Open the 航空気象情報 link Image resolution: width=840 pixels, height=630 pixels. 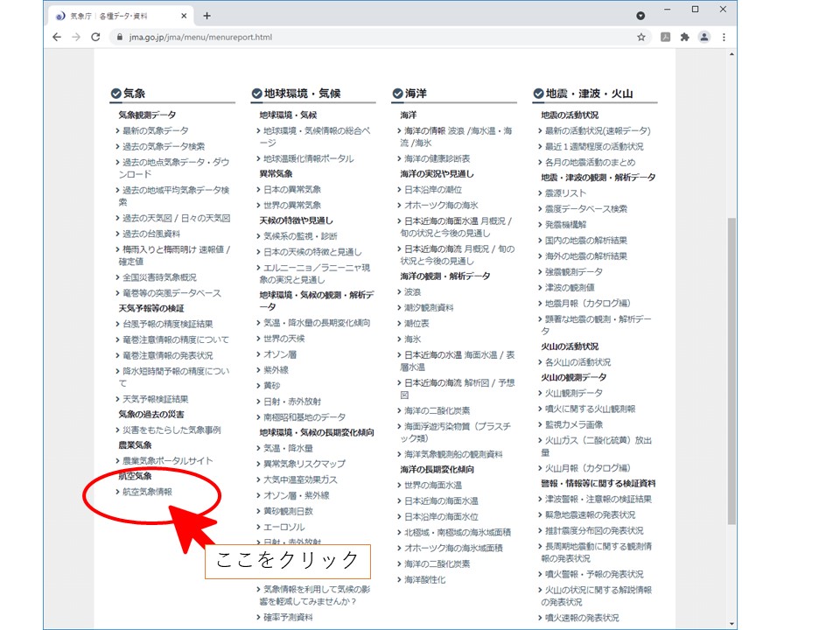coord(147,492)
